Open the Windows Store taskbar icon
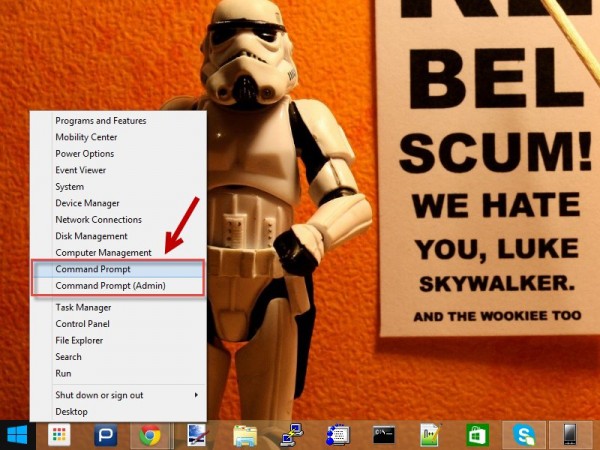The width and height of the screenshot is (600, 450). coord(477,435)
